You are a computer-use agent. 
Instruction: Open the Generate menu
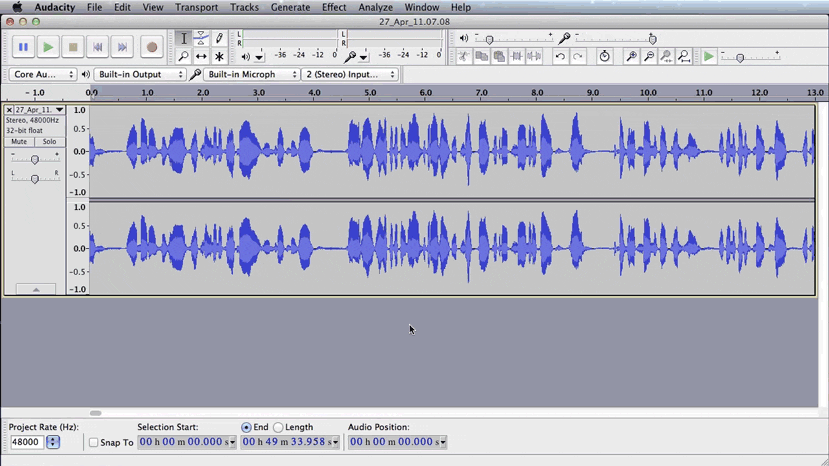290,7
